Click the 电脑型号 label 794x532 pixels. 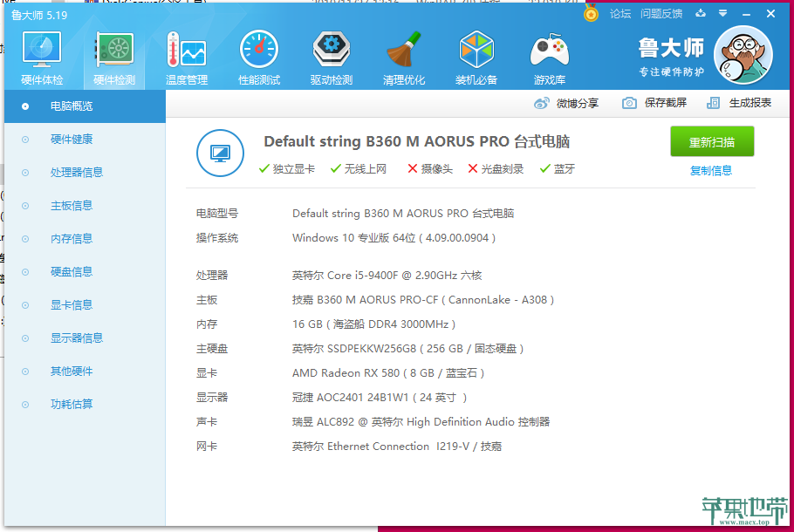coord(217,213)
